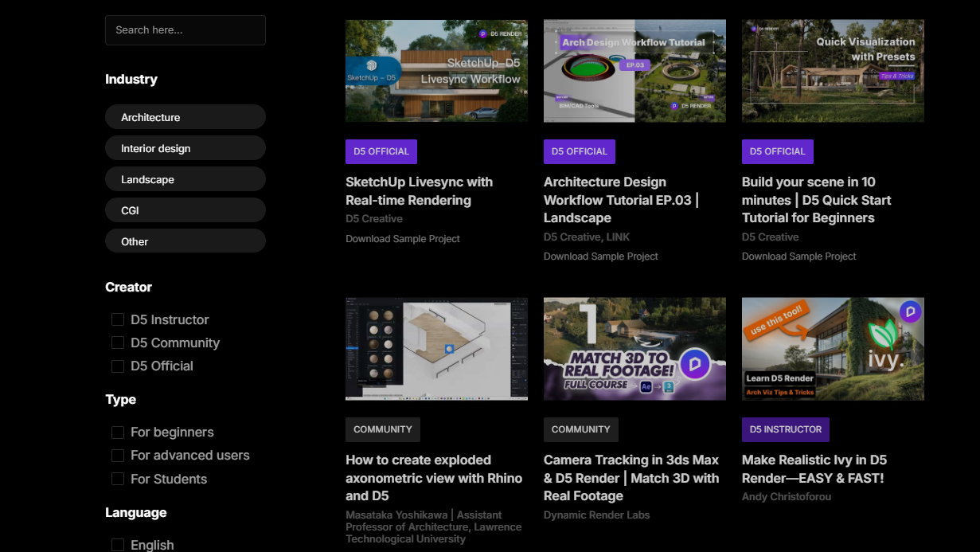Click the Language section heading
This screenshot has width=980, height=552.
click(x=136, y=513)
